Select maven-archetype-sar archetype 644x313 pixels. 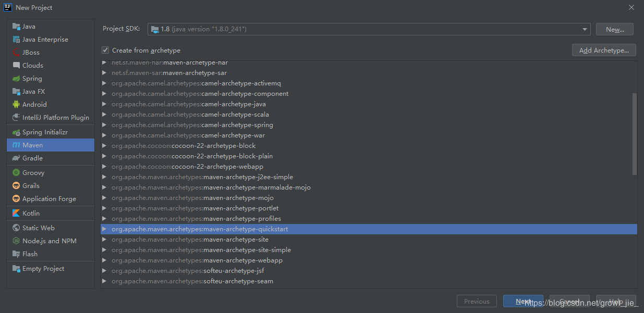click(369, 73)
